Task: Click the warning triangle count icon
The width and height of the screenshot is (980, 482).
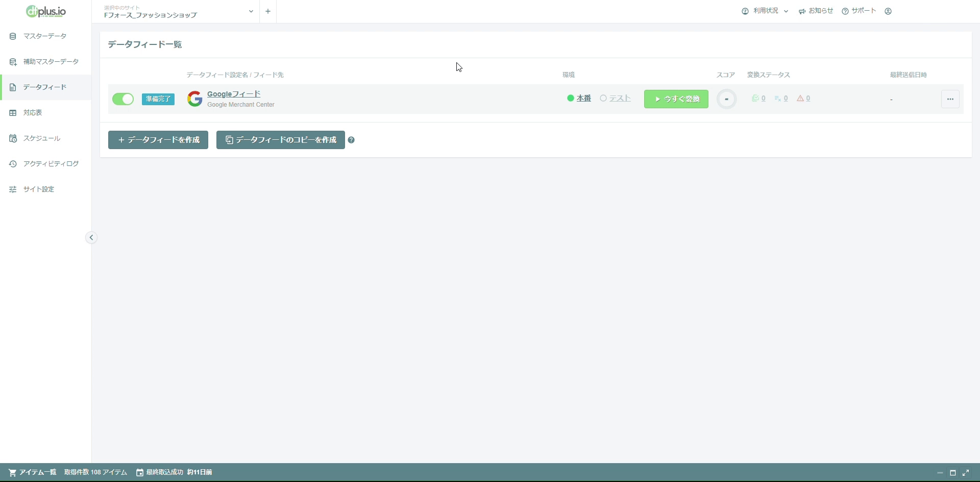Action: [803, 99]
